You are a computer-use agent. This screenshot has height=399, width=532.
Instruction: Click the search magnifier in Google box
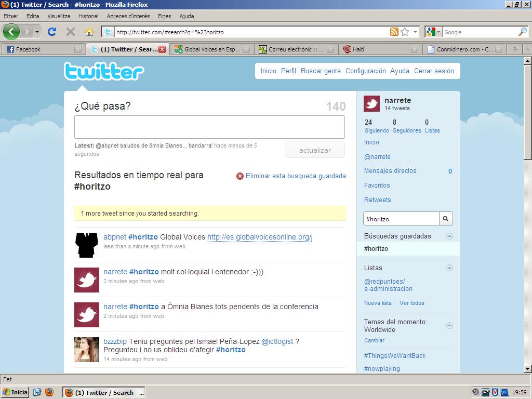(x=523, y=32)
